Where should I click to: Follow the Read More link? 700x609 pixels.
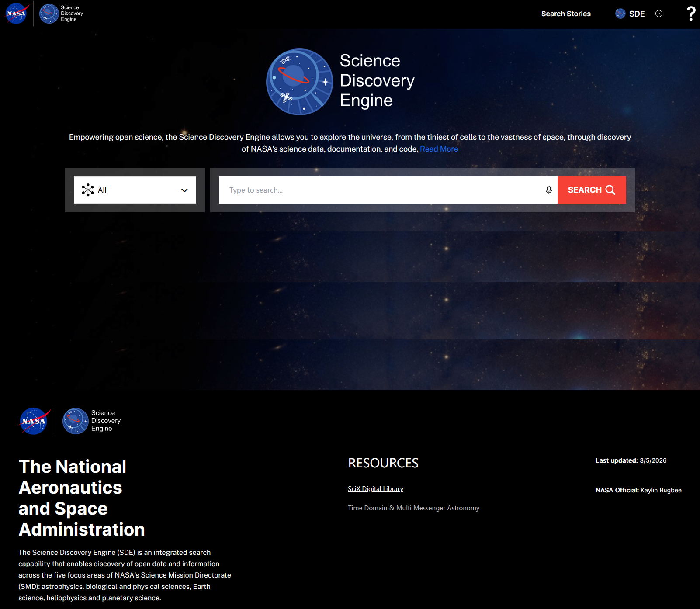coord(439,149)
